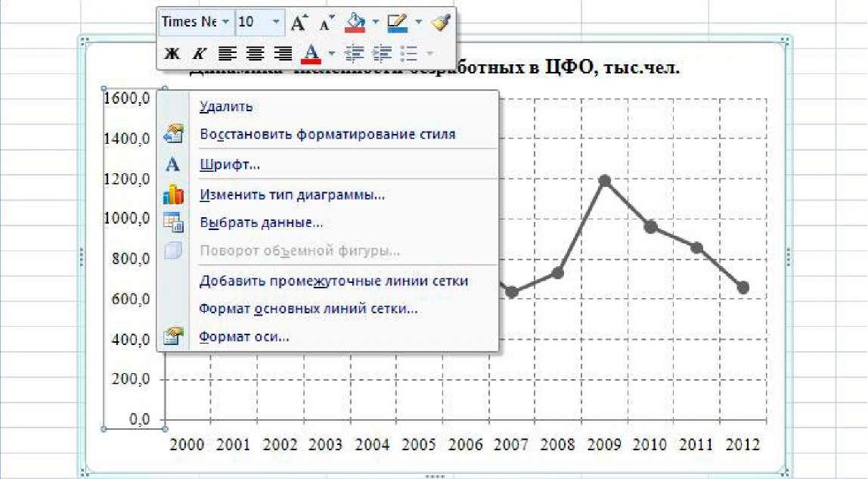This screenshot has width=868, height=479.
Task: Click the 2012 data point marker
Action: click(x=743, y=288)
